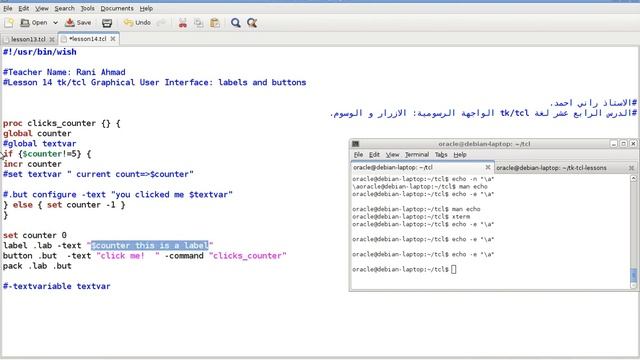Click the '#Teacher Name: Rani Ahmad' comment
Screen dimensions: 640x360
click(x=64, y=72)
